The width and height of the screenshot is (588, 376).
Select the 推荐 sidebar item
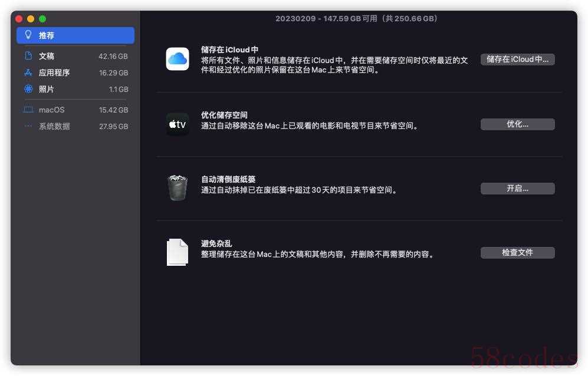[x=75, y=35]
